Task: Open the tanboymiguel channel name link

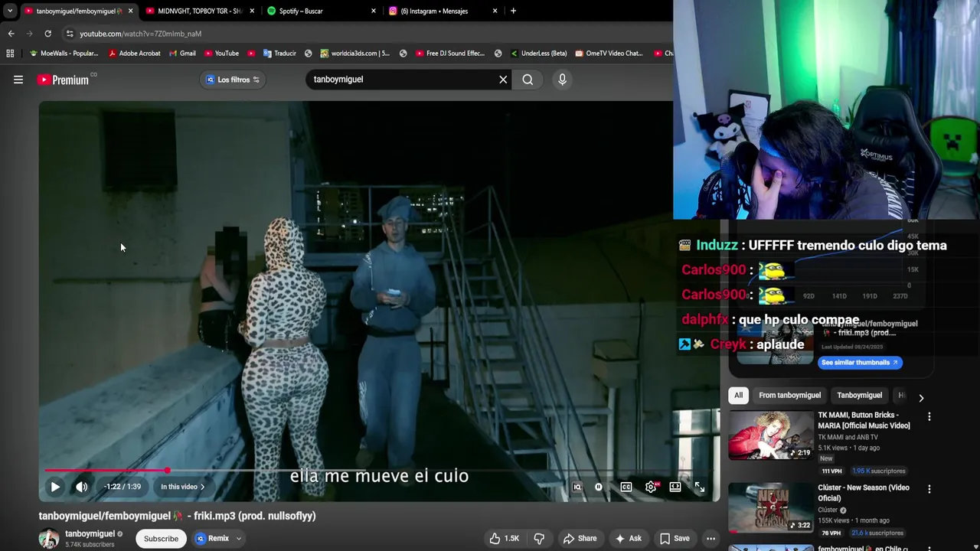Action: point(90,534)
